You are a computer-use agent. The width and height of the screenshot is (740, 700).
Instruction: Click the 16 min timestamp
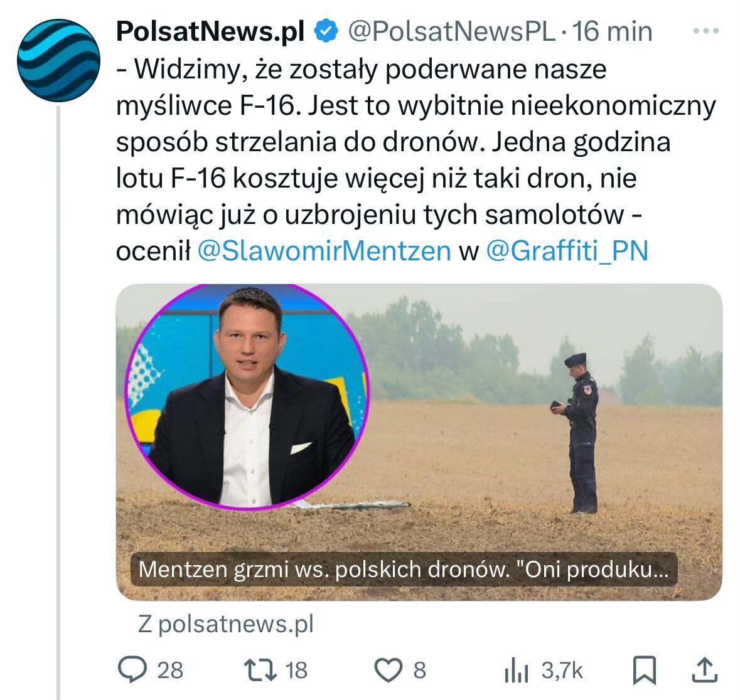[612, 31]
